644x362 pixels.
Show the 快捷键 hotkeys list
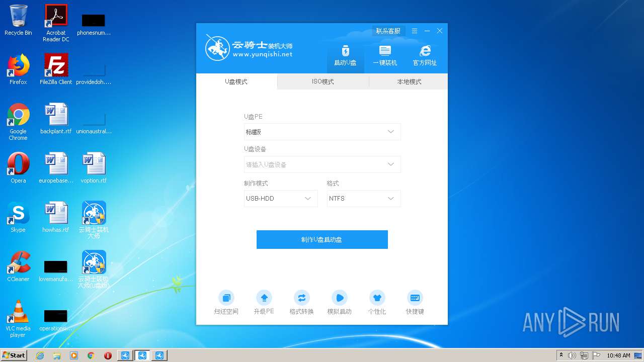pyautogui.click(x=415, y=303)
